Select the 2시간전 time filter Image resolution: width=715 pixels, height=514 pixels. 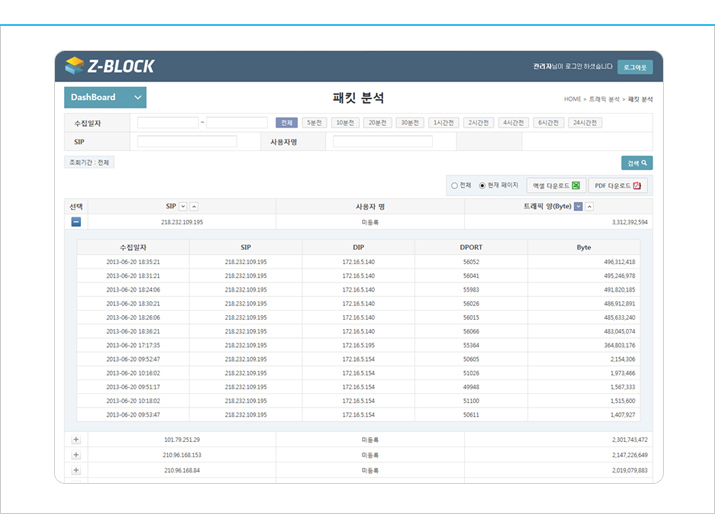[x=478, y=123]
